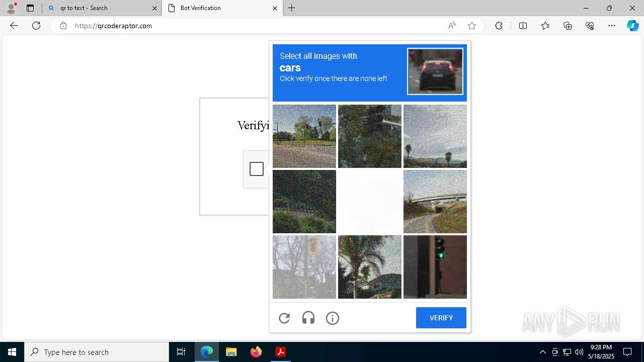Open Read aloud feature
Screen dimensions: 644x362
point(452,26)
